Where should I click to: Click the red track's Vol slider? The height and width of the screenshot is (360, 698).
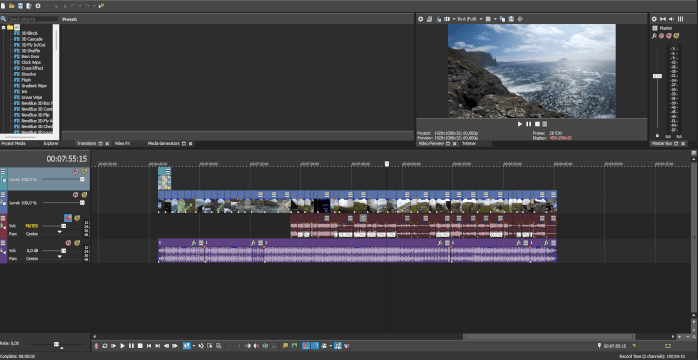pos(64,226)
